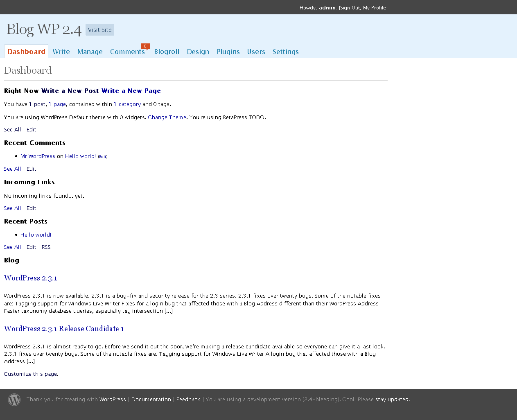Click the Feedback footer link
The height and width of the screenshot is (420, 517).
pos(188,400)
